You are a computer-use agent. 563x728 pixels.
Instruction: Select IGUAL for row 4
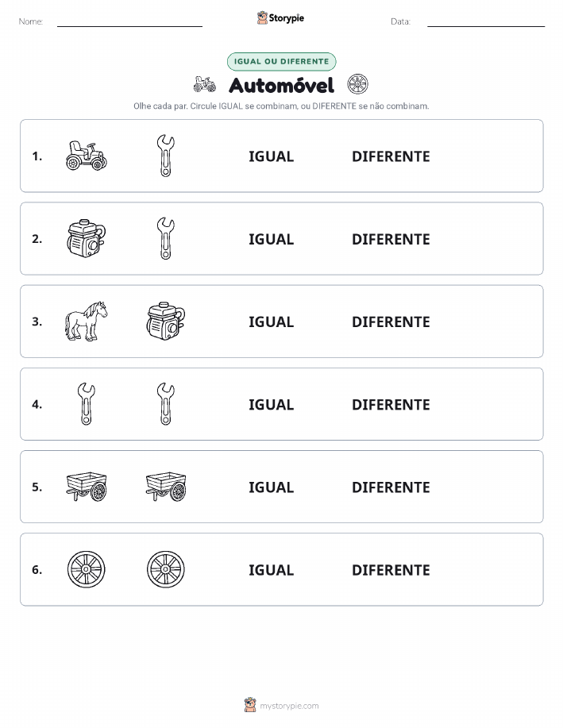272,404
